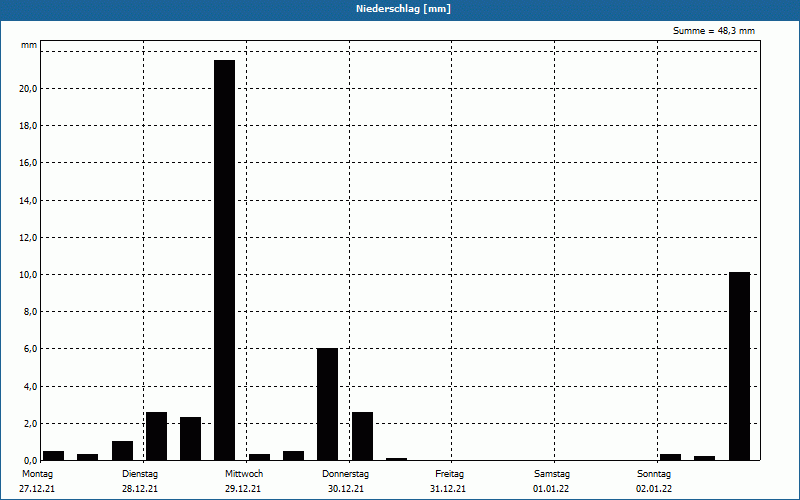Click the date "01.01.22"
This screenshot has height=500, width=800.
(x=551, y=489)
